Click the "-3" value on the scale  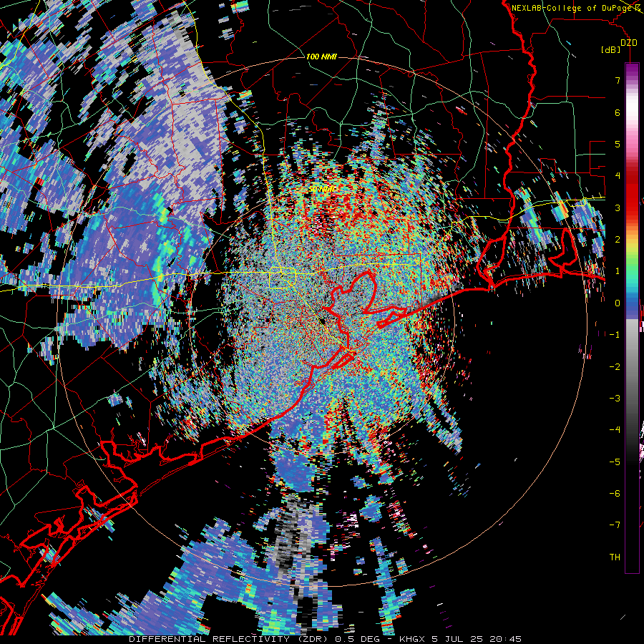pos(615,399)
